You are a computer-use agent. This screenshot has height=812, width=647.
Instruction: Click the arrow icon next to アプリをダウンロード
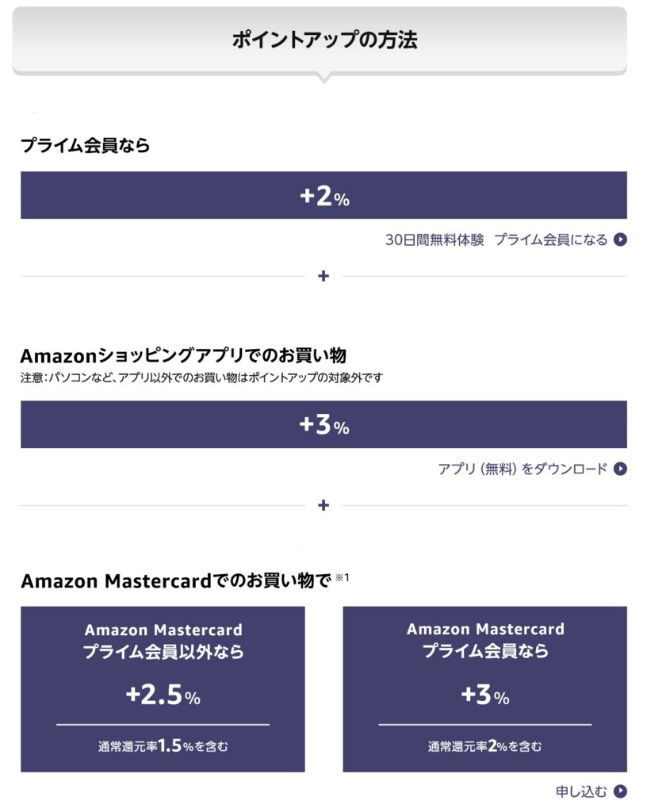[620, 469]
